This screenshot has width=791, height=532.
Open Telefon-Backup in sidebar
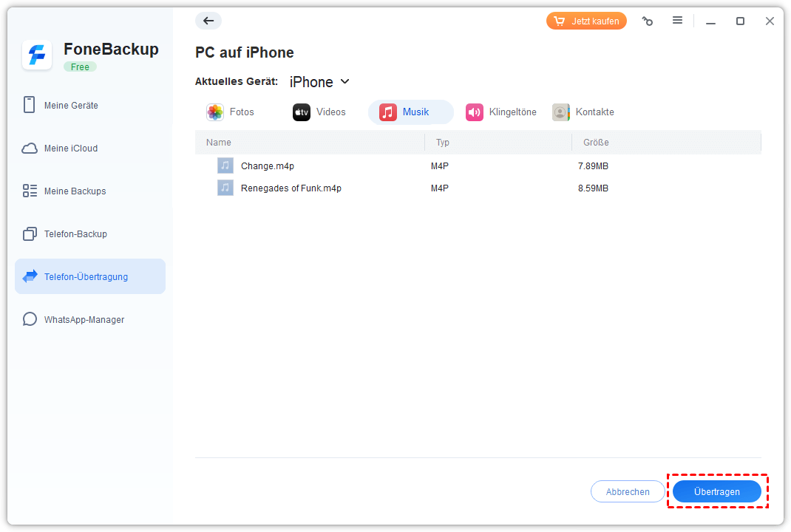[x=90, y=234]
